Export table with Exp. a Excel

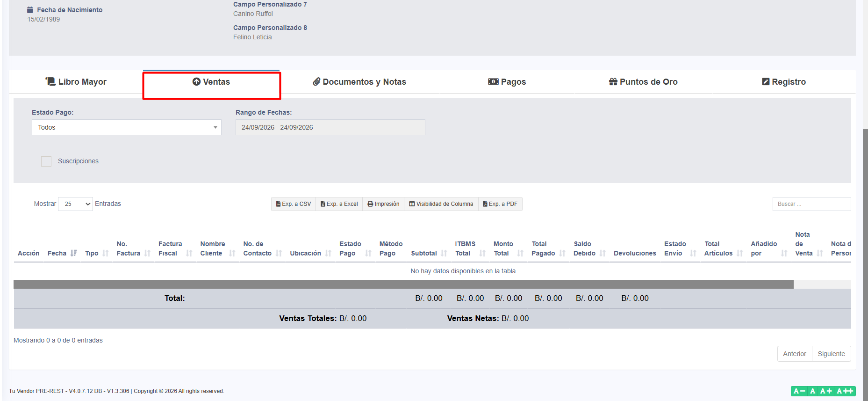[339, 204]
